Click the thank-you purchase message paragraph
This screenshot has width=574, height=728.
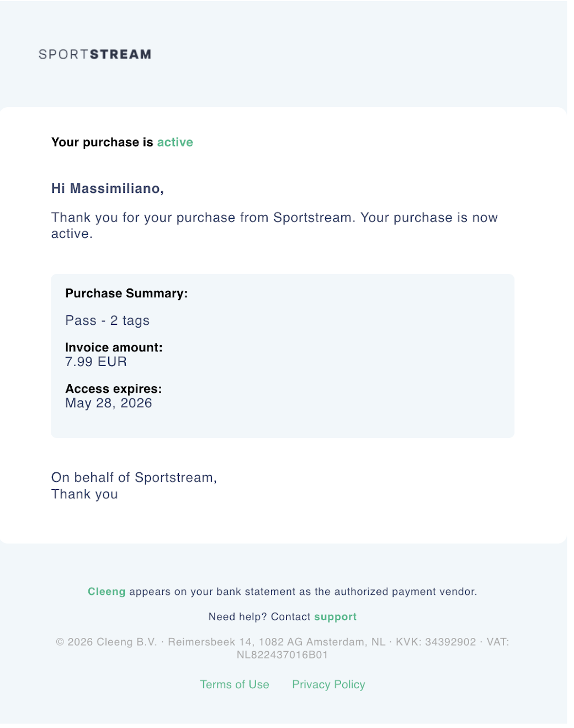coord(275,225)
